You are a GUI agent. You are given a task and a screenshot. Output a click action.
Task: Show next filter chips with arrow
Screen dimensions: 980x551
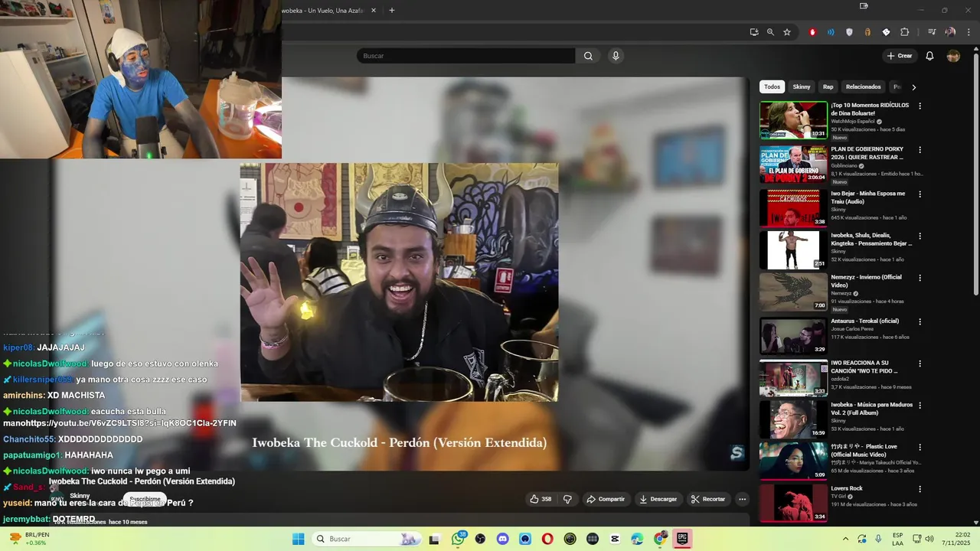tap(913, 87)
